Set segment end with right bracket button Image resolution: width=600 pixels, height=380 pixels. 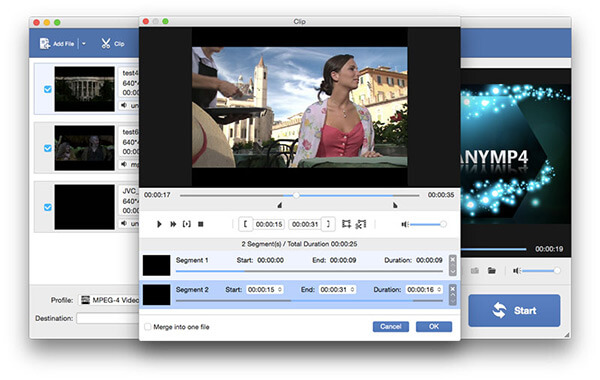328,224
